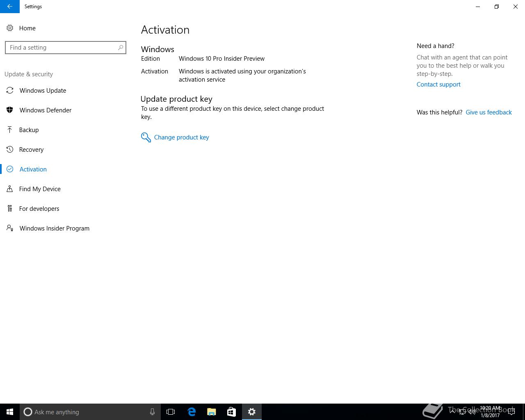Click the 'Update & security' category label

click(x=29, y=74)
